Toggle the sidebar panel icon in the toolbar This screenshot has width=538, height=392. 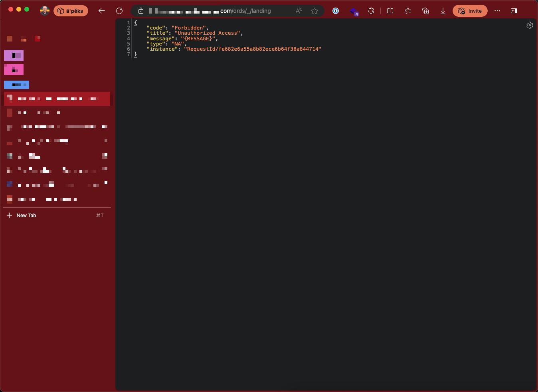(514, 11)
